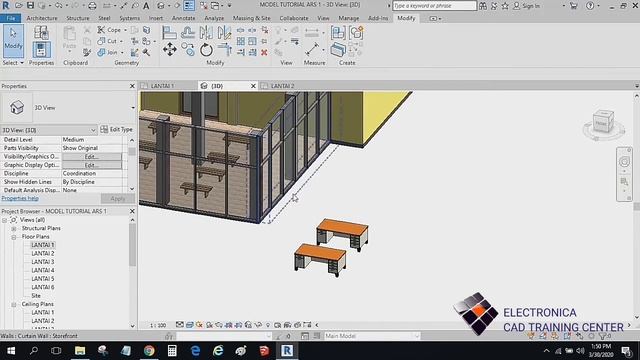Toggle Sun Path in view control bar

click(x=200, y=325)
